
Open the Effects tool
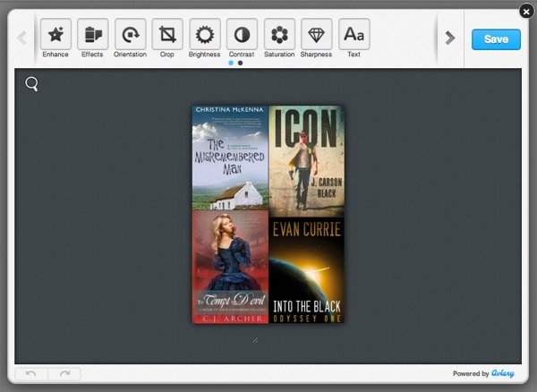tap(93, 34)
